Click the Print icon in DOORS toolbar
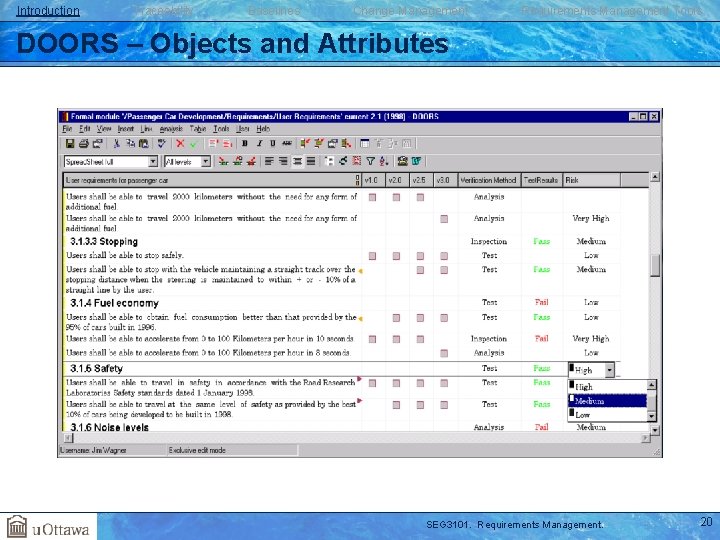This screenshot has width=720, height=540. point(84,144)
